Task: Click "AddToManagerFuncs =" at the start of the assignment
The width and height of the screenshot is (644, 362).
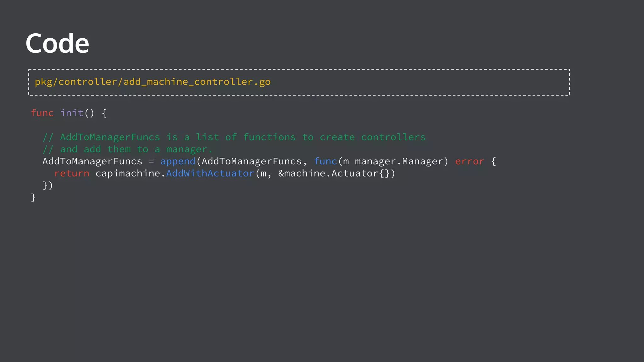Action: click(x=98, y=161)
